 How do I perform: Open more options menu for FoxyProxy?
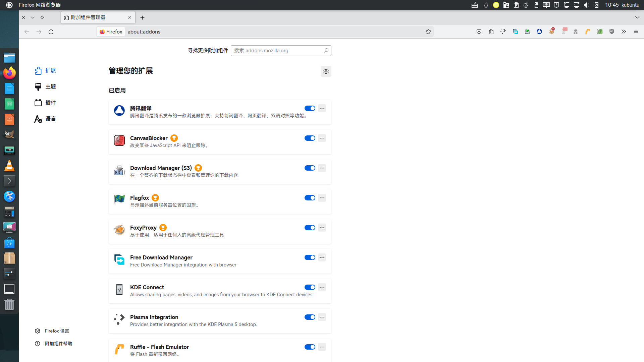pyautogui.click(x=322, y=228)
